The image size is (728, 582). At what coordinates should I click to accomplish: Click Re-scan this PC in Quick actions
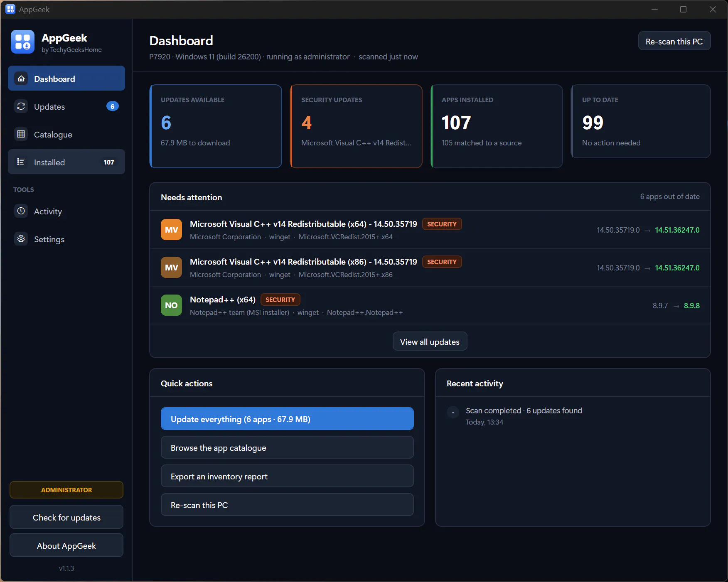point(287,505)
